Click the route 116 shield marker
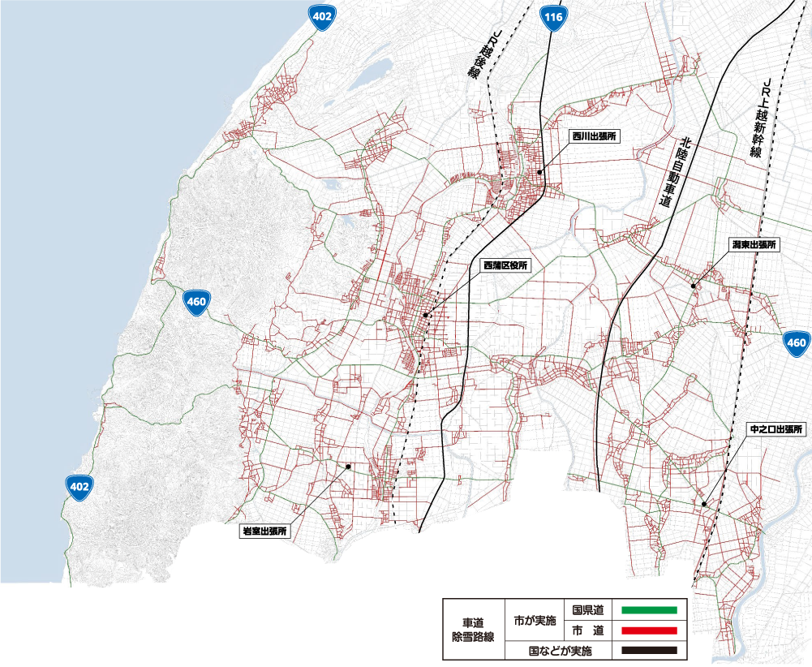This screenshot has height=667, width=812. 553,18
